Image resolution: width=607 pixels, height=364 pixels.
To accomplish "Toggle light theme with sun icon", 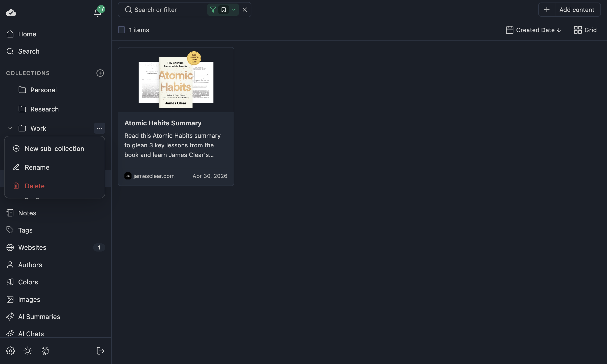I will [x=28, y=351].
